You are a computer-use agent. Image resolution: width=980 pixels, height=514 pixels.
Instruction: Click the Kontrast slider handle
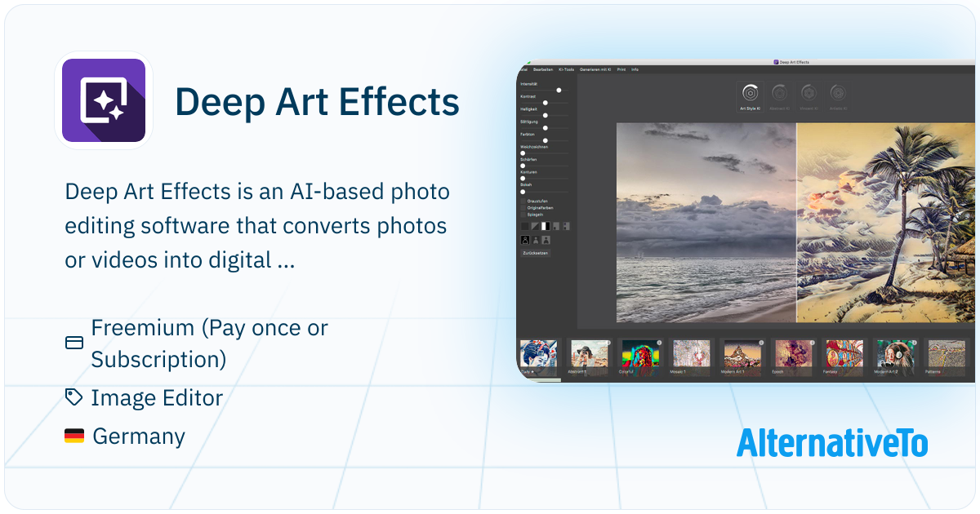pos(546,103)
